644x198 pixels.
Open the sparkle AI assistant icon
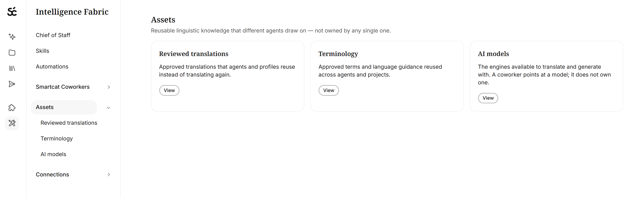pyautogui.click(x=12, y=37)
